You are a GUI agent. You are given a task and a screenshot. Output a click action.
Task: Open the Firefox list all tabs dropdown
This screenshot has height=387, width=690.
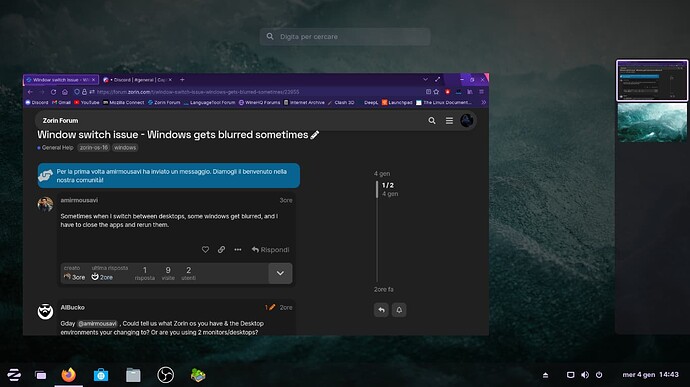click(426, 80)
